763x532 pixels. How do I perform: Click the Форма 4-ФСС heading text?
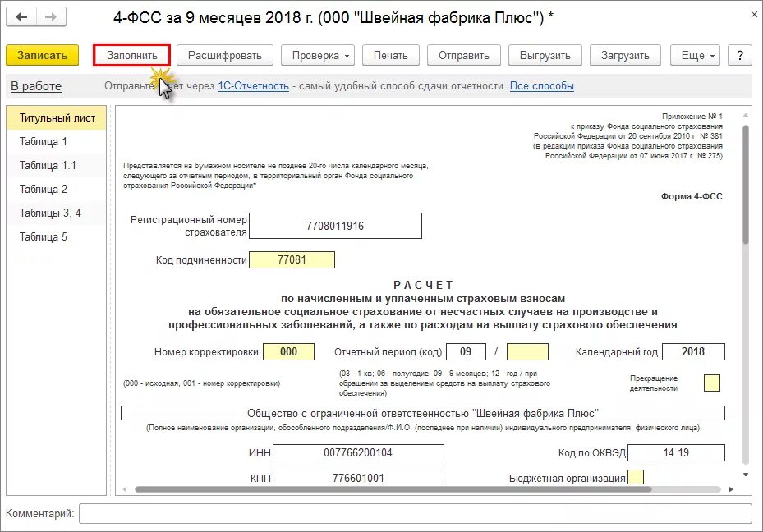tap(692, 196)
